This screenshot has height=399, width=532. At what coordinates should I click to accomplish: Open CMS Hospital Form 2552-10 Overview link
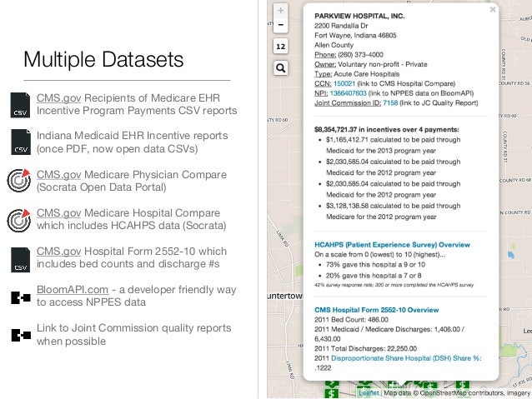click(x=377, y=310)
